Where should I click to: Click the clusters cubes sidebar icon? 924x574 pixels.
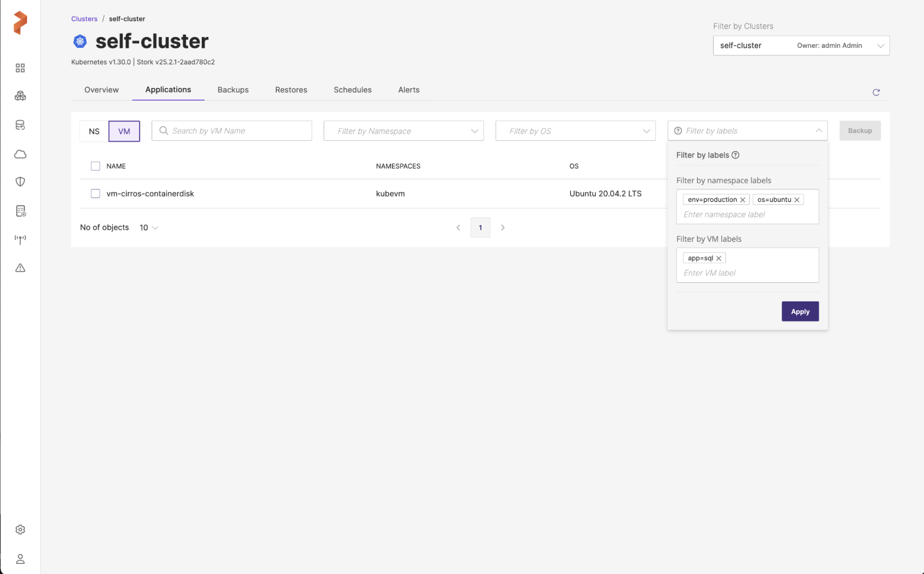[20, 96]
